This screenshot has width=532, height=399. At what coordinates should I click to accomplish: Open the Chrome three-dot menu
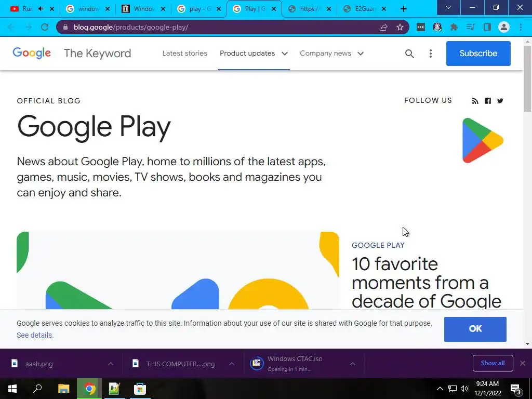[x=521, y=27]
